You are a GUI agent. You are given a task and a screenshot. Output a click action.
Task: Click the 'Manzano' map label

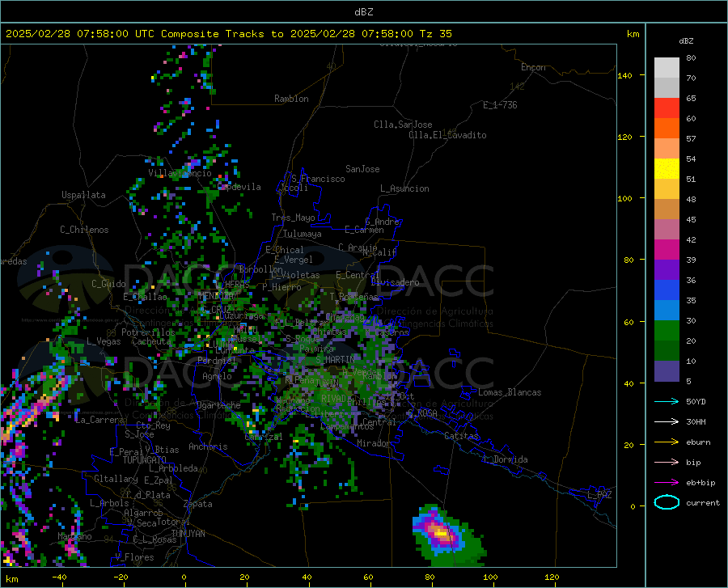(x=74, y=536)
